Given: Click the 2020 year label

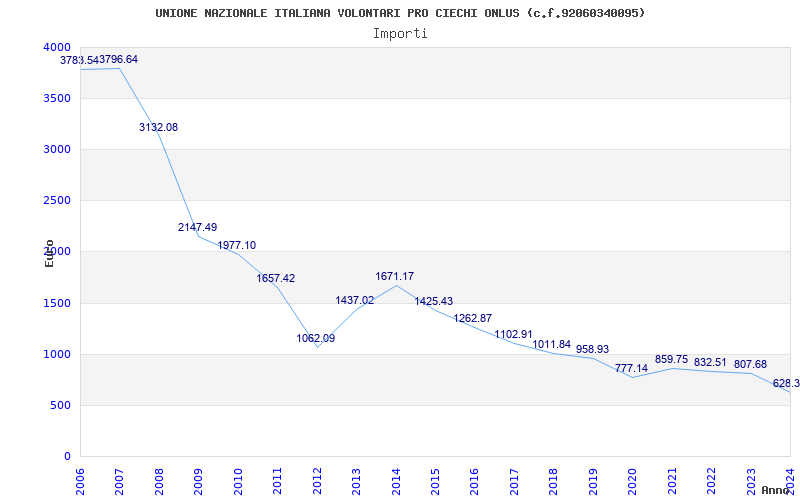Looking at the screenshot, I should tap(633, 481).
